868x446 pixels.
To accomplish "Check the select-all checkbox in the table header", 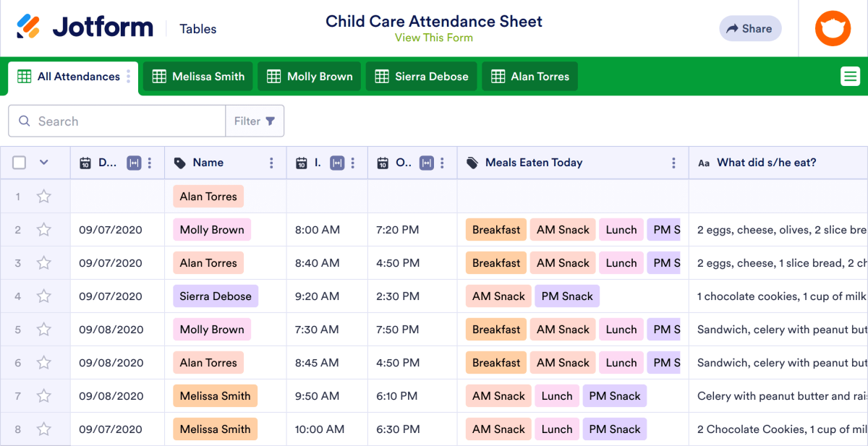I will (x=19, y=163).
